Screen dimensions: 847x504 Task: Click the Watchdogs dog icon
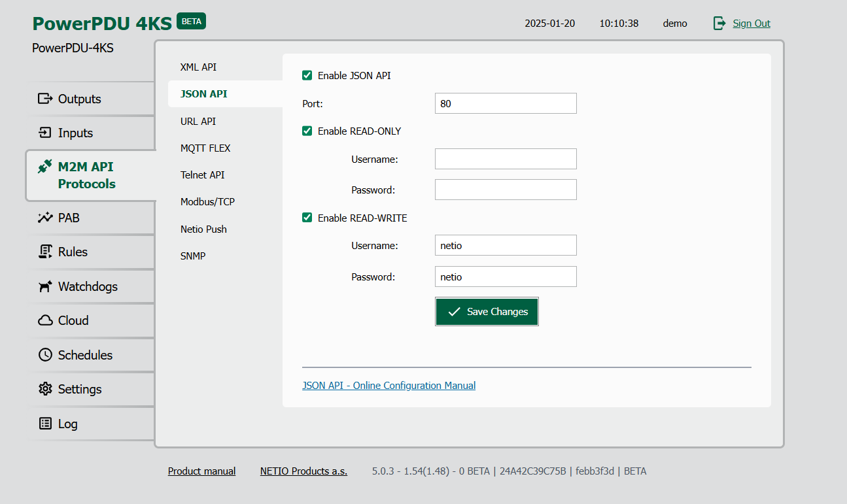45,286
